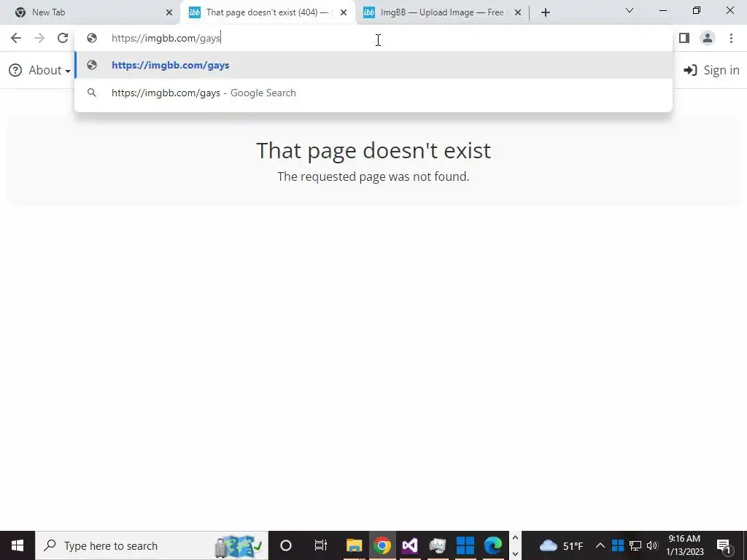Click the About question mark icon
This screenshot has width=747, height=560.
15,71
